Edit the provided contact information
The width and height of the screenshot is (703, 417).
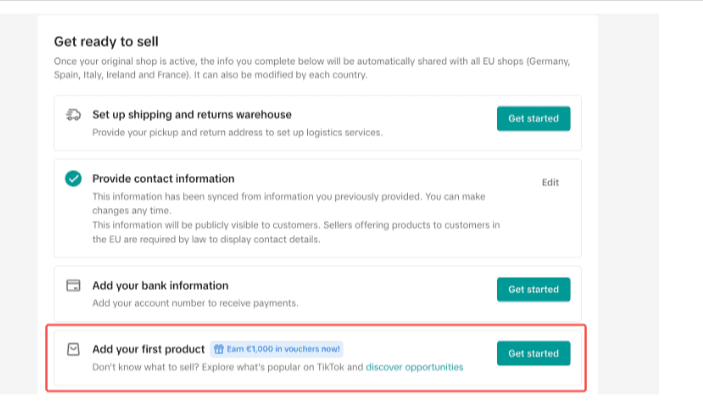point(550,182)
